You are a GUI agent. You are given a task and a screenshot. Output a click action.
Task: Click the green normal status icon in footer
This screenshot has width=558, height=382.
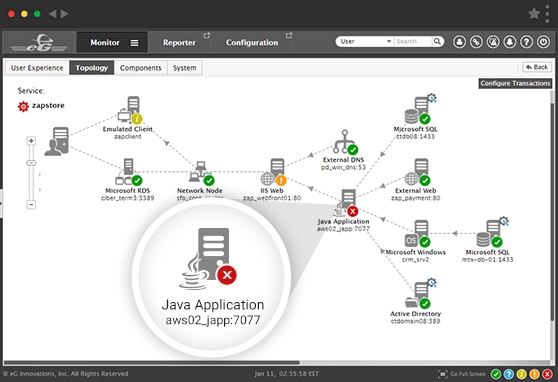496,374
